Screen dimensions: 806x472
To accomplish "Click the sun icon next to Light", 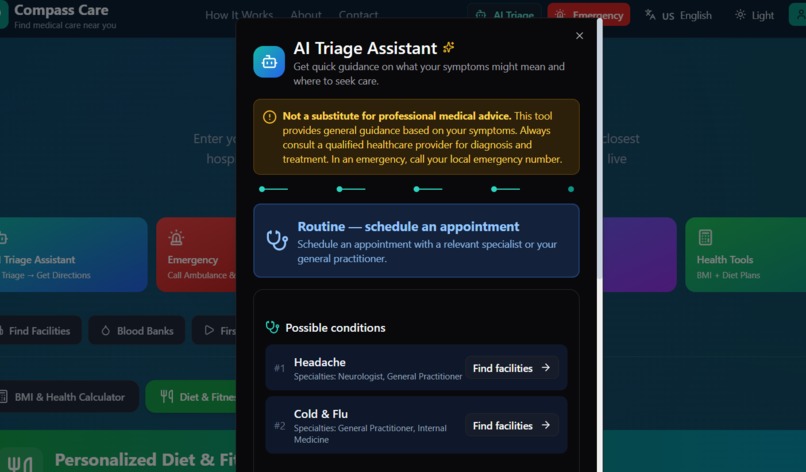I will (740, 15).
